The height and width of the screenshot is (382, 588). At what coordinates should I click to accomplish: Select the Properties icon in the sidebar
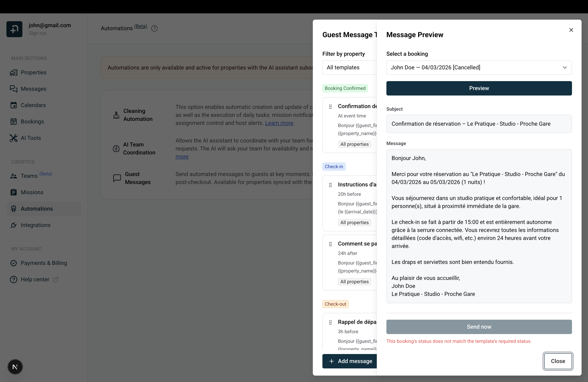point(14,72)
